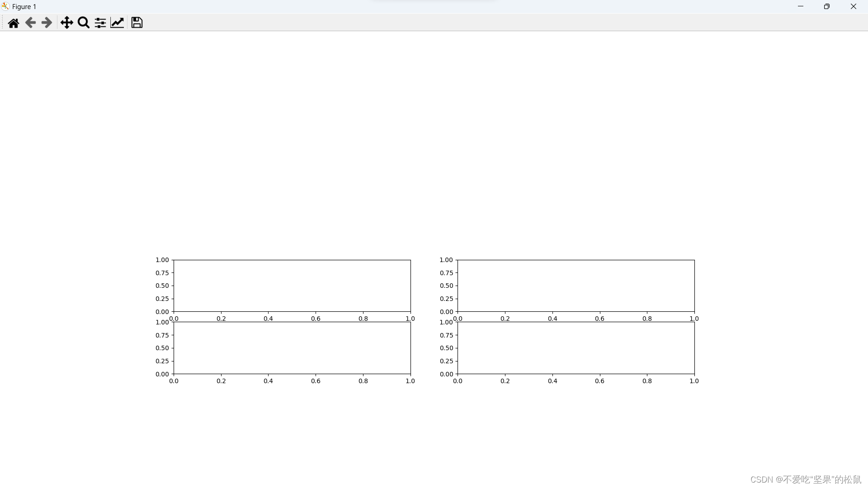Click the Figure 1 title text
The image size is (868, 488).
tap(24, 7)
